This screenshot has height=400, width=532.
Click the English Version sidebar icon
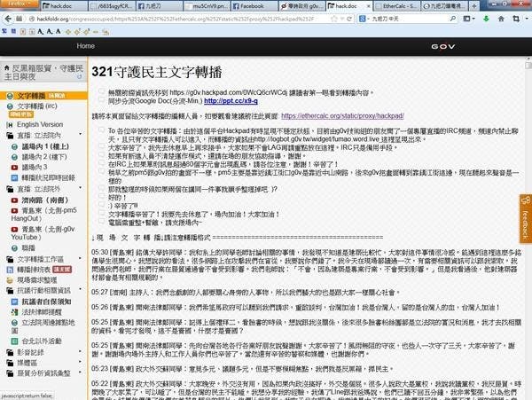9,124
